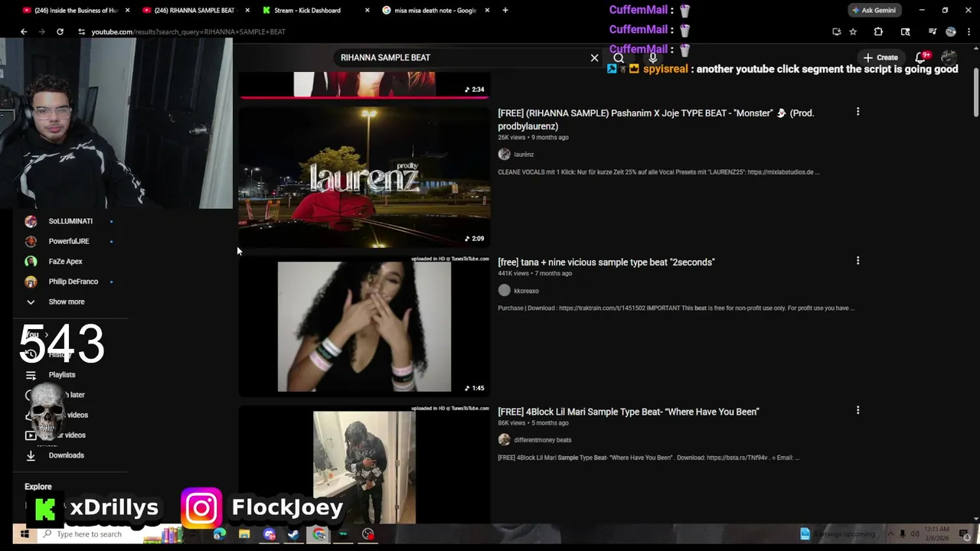Play the laurenz 2:09 video thumbnail
This screenshot has width=980, height=551.
364,176
